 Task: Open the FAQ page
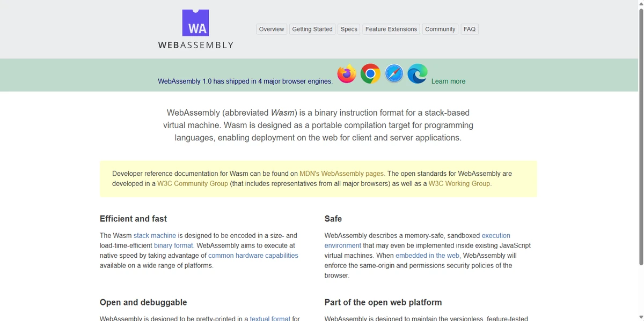point(469,29)
